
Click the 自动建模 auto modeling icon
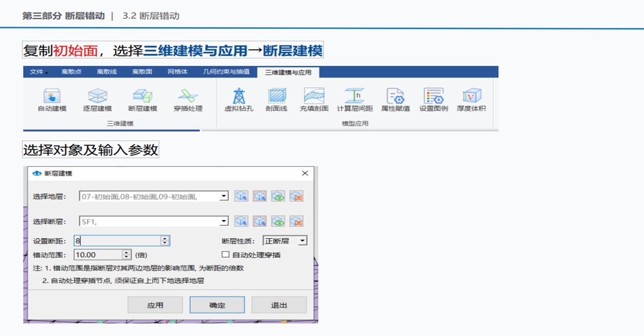click(x=52, y=100)
